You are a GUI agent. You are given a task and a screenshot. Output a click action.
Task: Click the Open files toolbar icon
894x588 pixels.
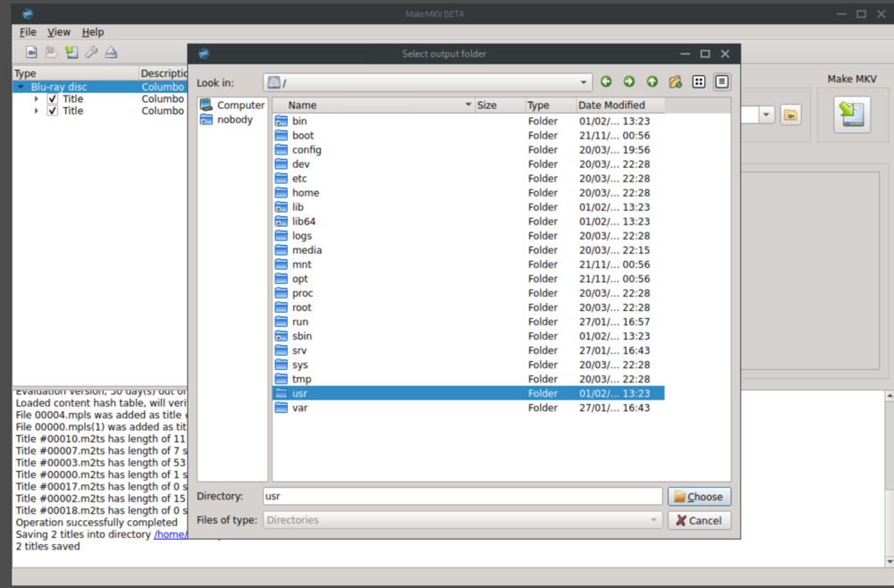31,53
